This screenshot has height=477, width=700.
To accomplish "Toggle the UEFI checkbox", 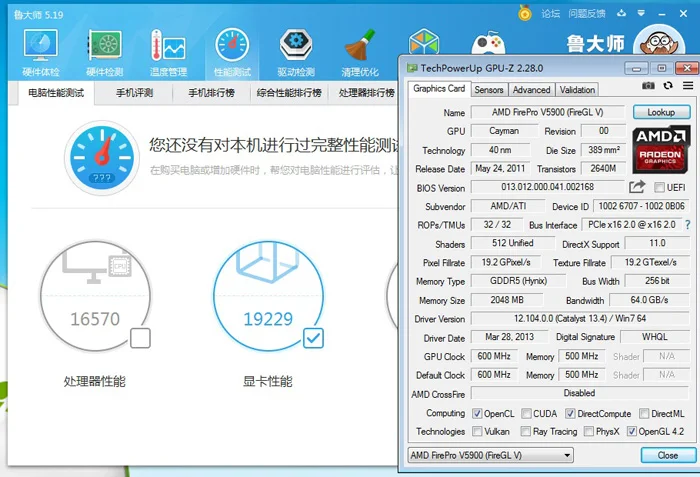I will [659, 187].
